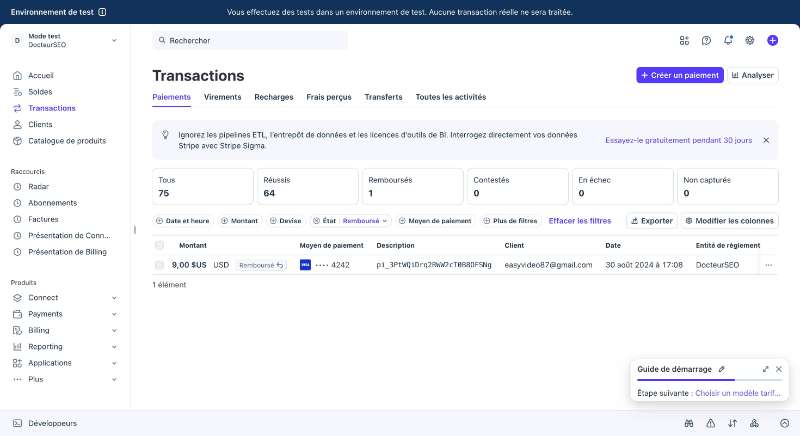The height and width of the screenshot is (436, 800).
Task: Expand the Guide de démarrage panel
Action: (x=765, y=369)
